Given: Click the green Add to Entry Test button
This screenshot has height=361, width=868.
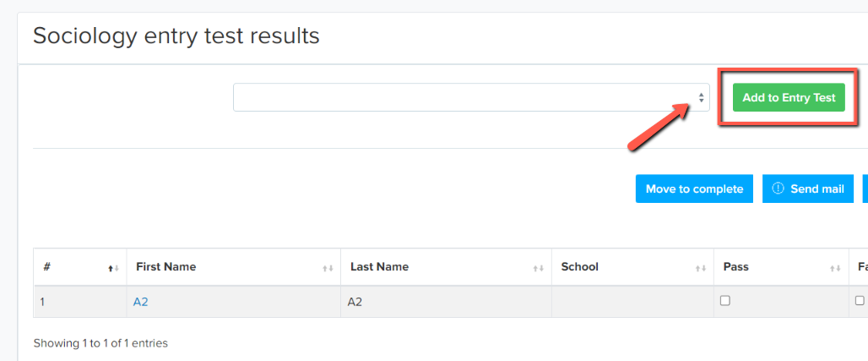Looking at the screenshot, I should [789, 97].
